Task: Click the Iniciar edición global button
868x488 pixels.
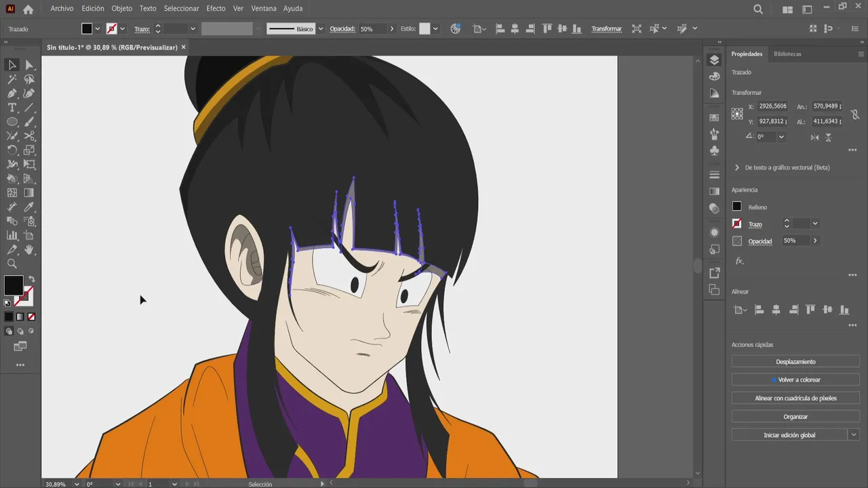Action: (789, 435)
